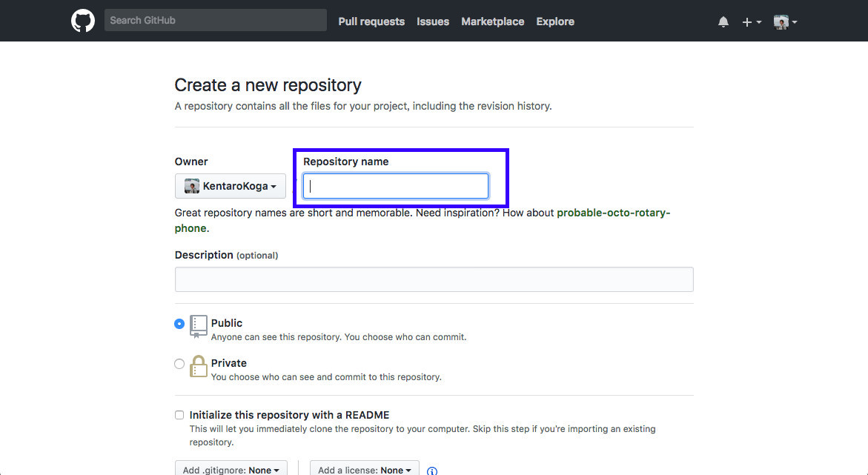Image resolution: width=868 pixels, height=475 pixels.
Task: Open the Add .gitignore dropdown
Action: point(231,469)
